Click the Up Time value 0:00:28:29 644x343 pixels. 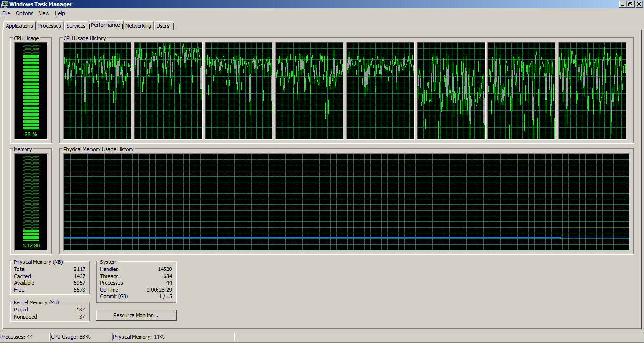pos(159,290)
